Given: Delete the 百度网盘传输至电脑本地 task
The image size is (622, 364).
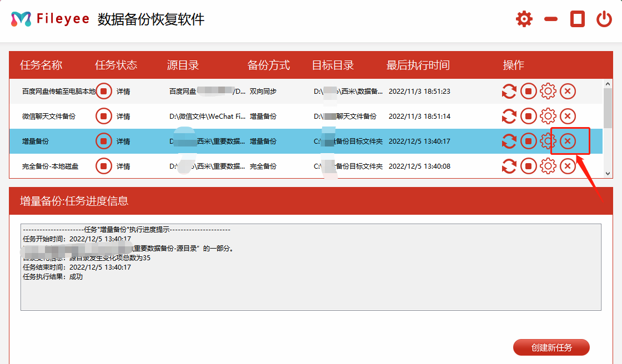Looking at the screenshot, I should (568, 91).
